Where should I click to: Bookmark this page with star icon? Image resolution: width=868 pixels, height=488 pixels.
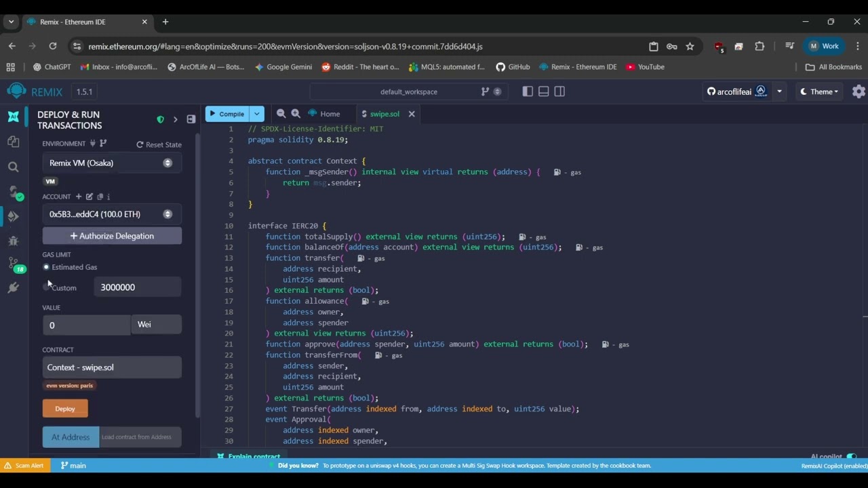tap(690, 47)
